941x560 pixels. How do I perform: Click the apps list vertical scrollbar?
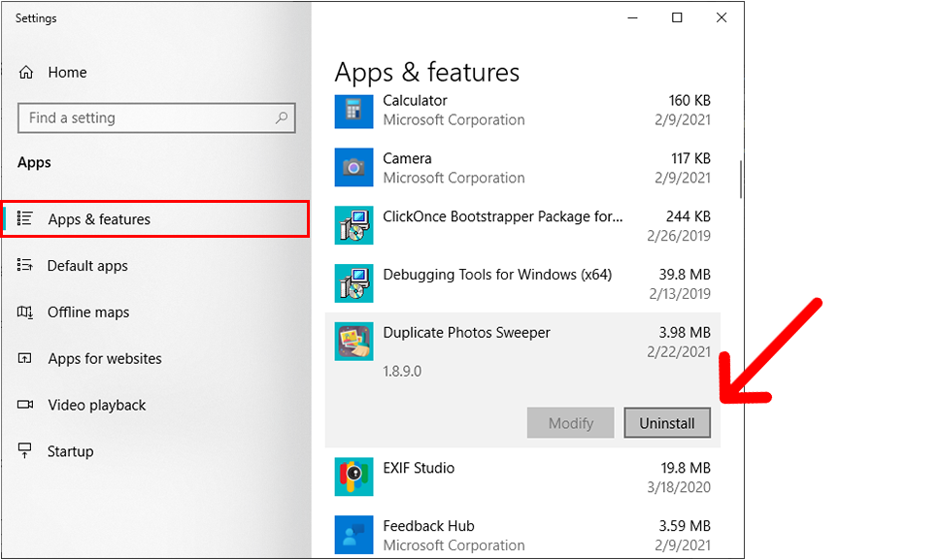pos(741,179)
